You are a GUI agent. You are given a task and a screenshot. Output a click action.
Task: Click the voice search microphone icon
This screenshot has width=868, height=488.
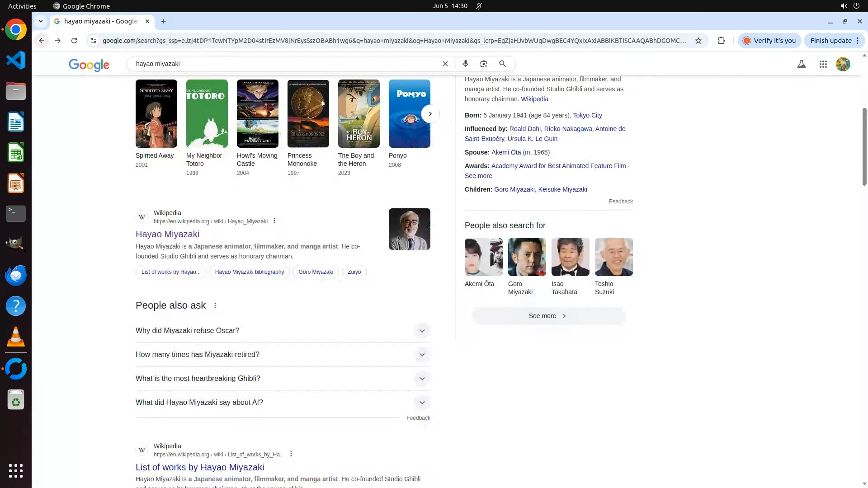click(465, 64)
